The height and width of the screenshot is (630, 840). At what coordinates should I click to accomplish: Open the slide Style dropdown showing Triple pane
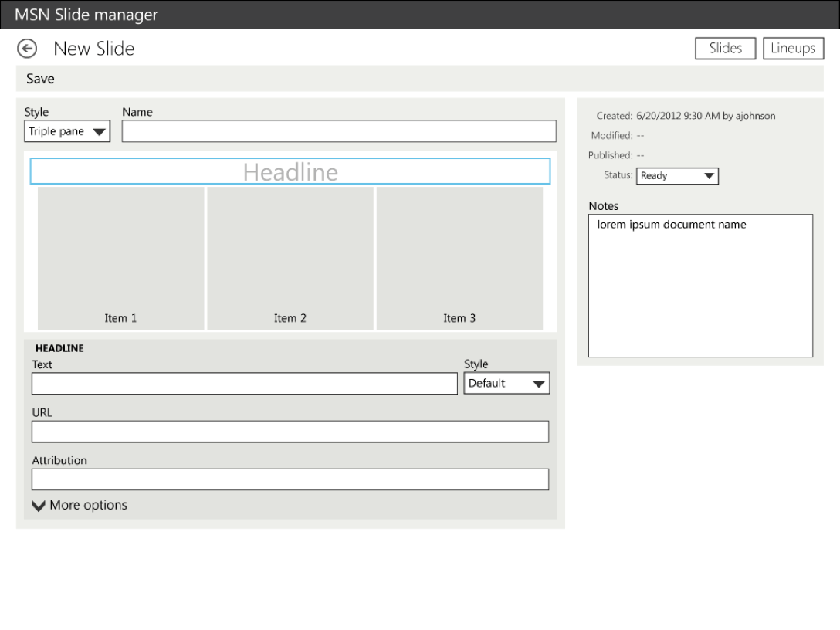[67, 131]
